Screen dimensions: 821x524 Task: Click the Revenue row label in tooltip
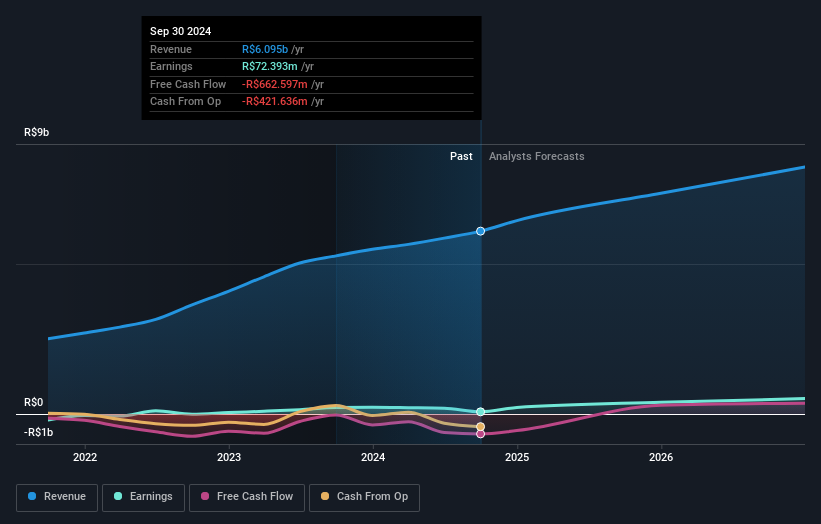click(x=171, y=49)
